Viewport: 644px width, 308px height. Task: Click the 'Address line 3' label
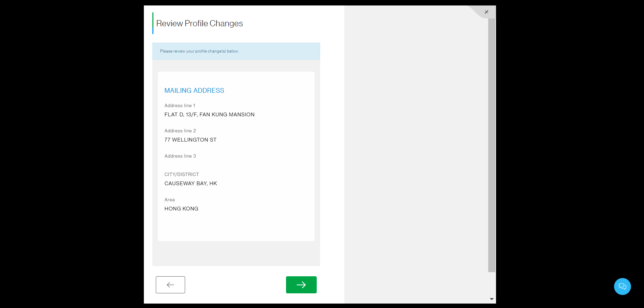pos(180,156)
